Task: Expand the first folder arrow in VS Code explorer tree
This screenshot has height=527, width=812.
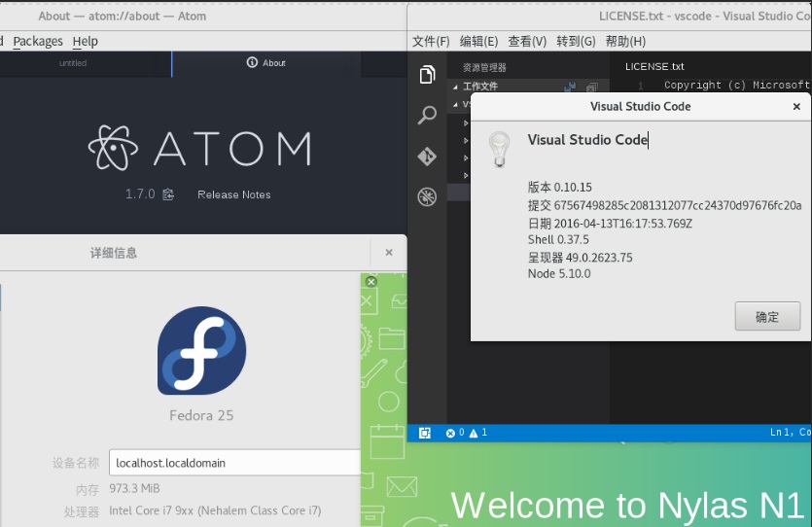Action: 466,123
